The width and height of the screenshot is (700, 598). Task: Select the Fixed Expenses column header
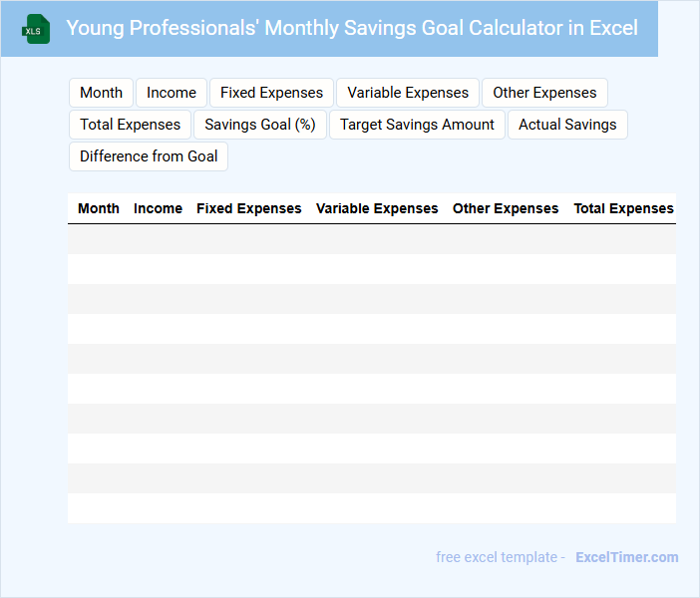[x=248, y=208]
